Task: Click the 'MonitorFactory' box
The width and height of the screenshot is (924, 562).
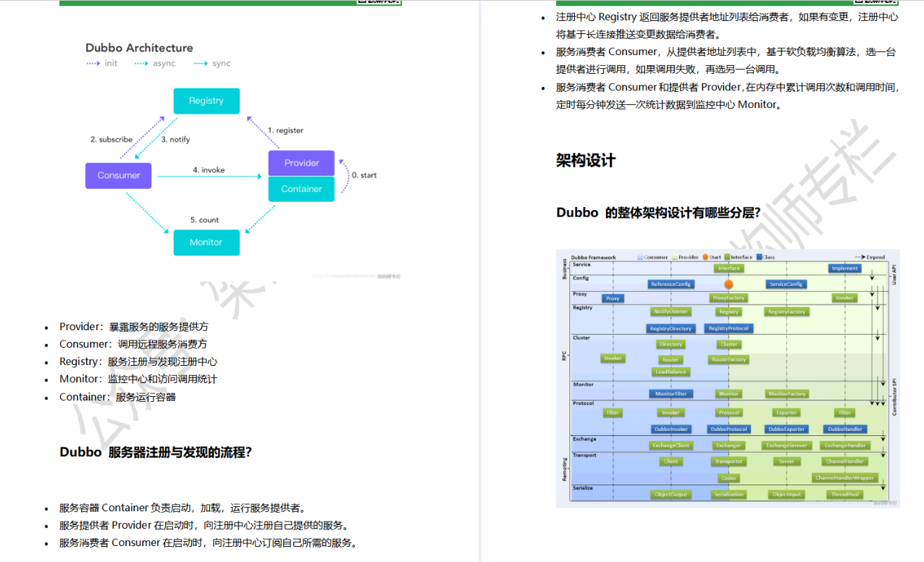Action: tap(786, 394)
